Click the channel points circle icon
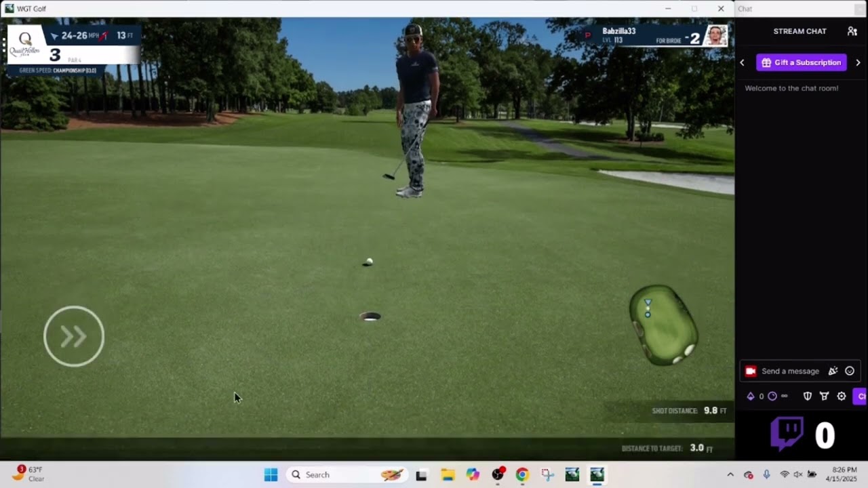 772,396
